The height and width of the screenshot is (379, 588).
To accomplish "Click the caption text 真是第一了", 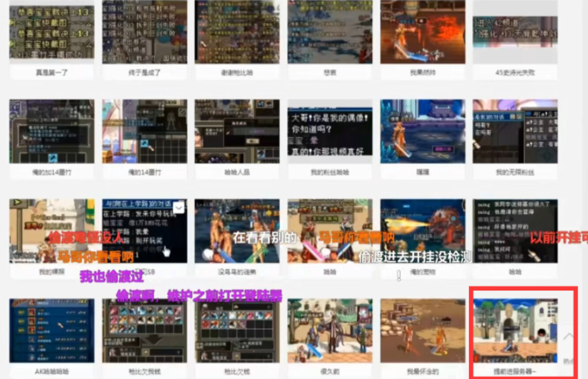I will pos(52,73).
